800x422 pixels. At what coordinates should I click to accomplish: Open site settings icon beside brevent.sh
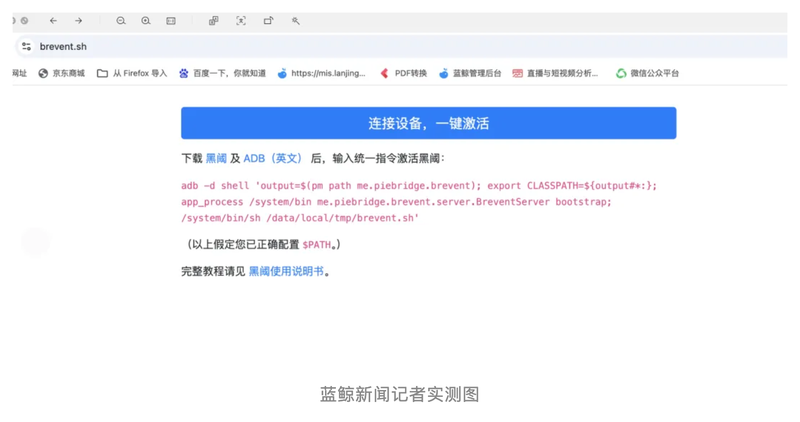27,46
